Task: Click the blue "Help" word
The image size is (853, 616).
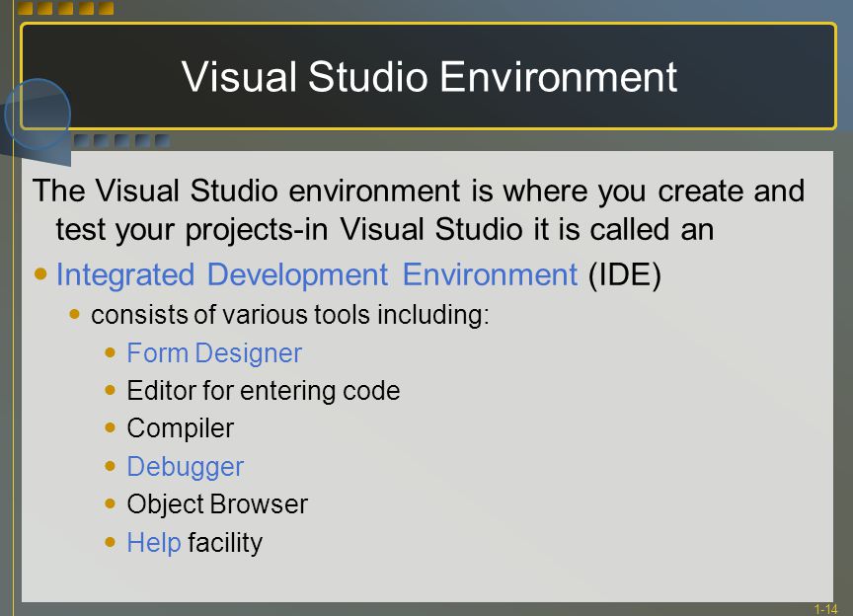Action: pos(153,543)
